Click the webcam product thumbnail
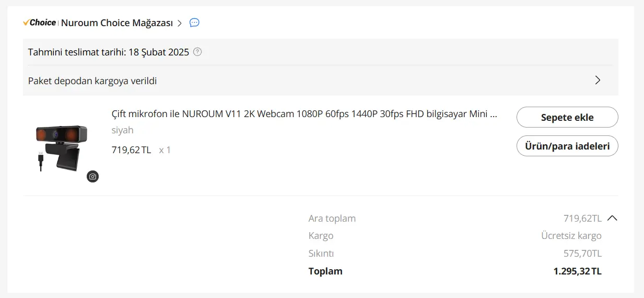644x298 pixels. point(61,147)
